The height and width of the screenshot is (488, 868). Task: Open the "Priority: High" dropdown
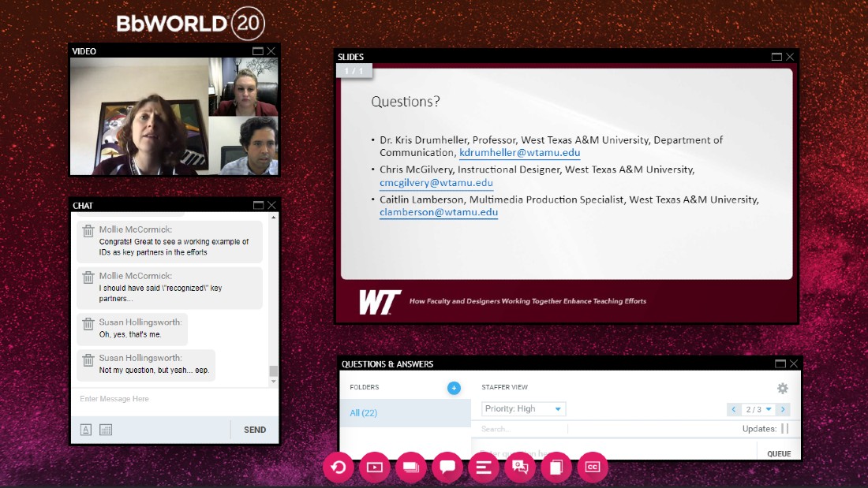tap(523, 409)
